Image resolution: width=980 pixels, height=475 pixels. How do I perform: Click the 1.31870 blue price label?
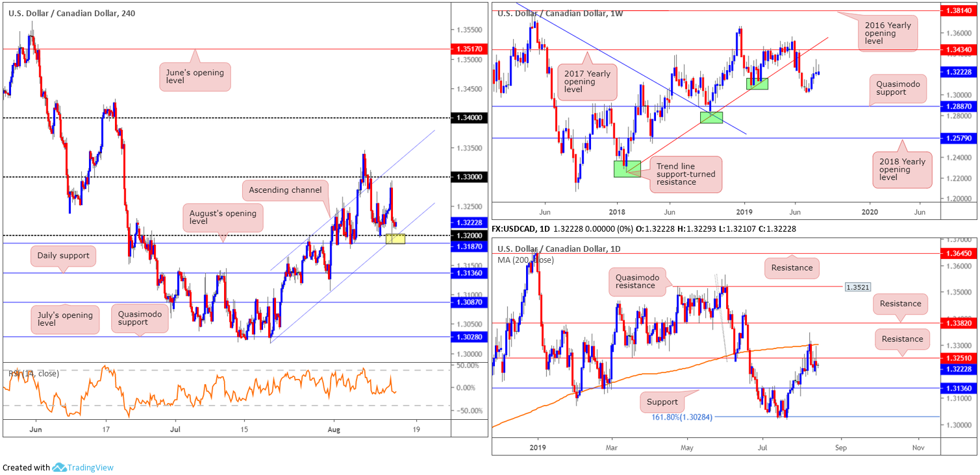pos(471,245)
